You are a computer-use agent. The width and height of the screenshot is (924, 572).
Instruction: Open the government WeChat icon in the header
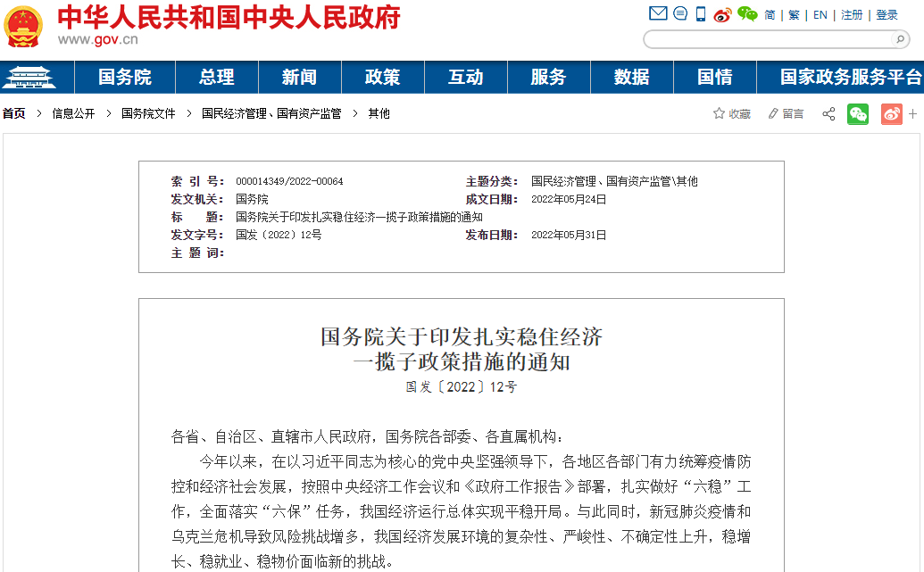point(746,13)
